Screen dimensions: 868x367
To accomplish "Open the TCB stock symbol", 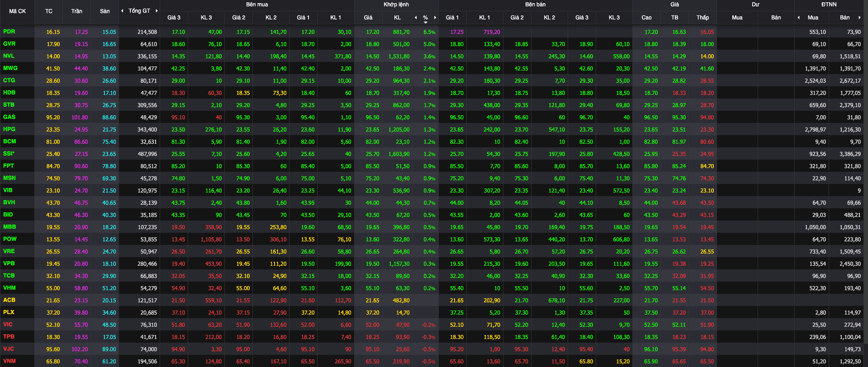I will (9, 276).
